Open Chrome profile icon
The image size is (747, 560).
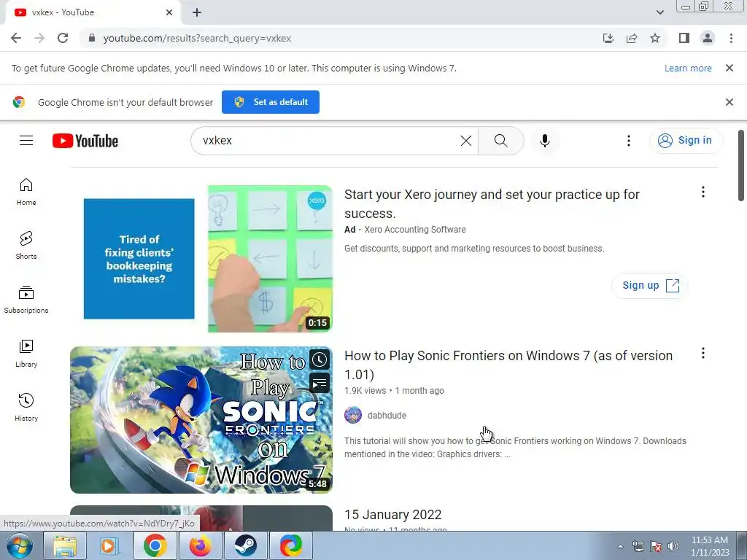[708, 38]
